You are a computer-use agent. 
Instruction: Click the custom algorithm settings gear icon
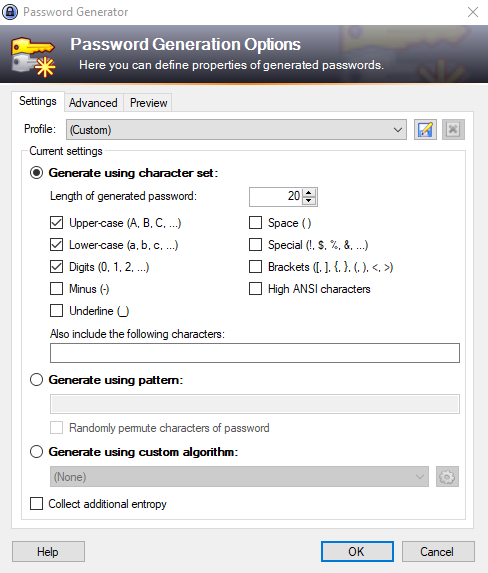coord(447,477)
